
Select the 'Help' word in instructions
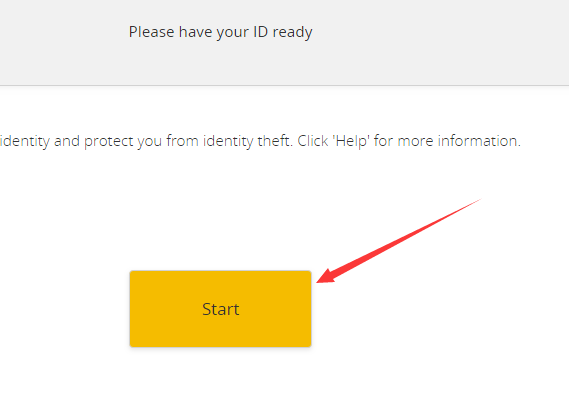(352, 141)
